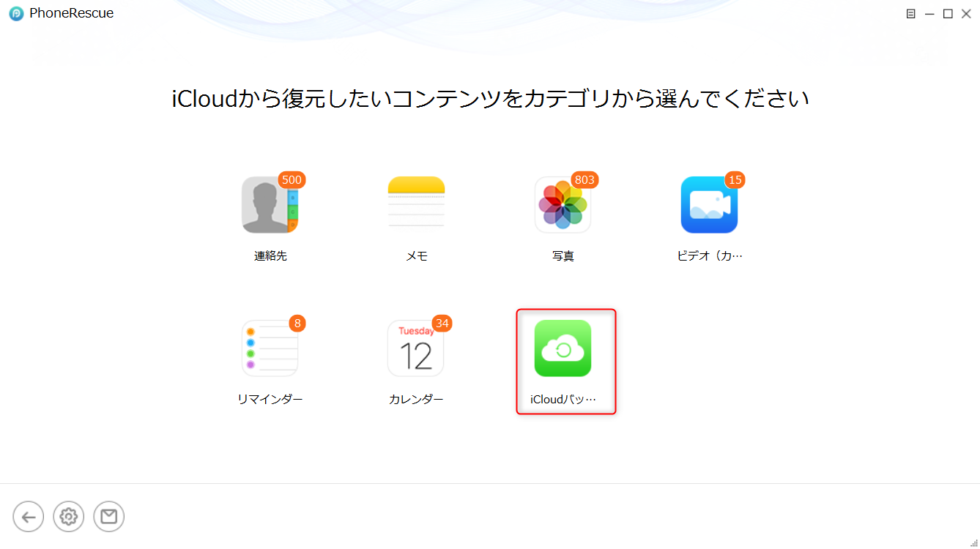Click the リマインダー label text
The width and height of the screenshot is (980, 549).
(x=270, y=399)
